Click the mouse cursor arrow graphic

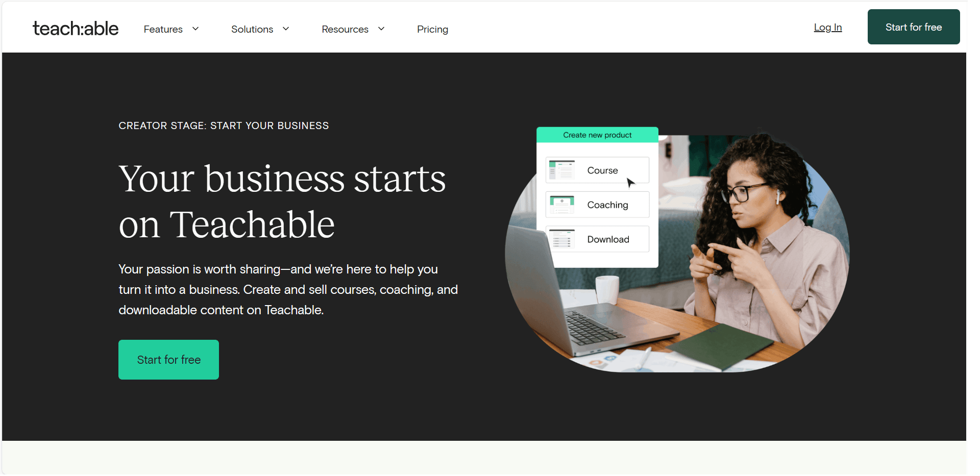pos(631,182)
